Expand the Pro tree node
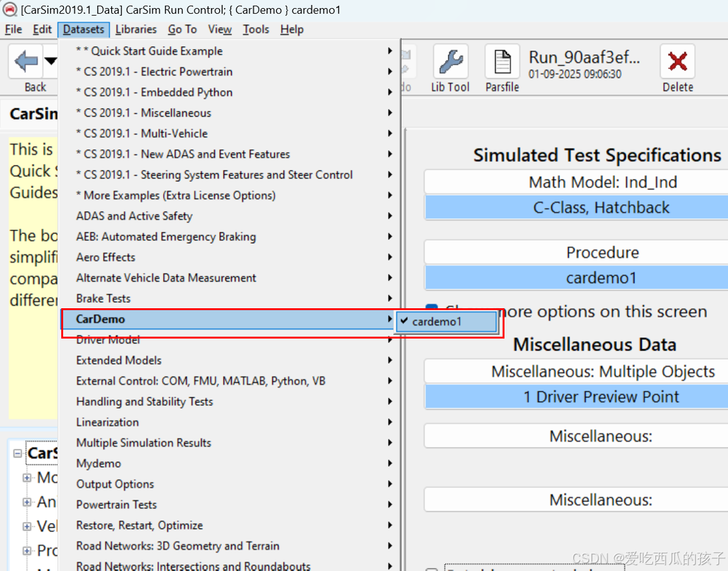 pyautogui.click(x=27, y=551)
